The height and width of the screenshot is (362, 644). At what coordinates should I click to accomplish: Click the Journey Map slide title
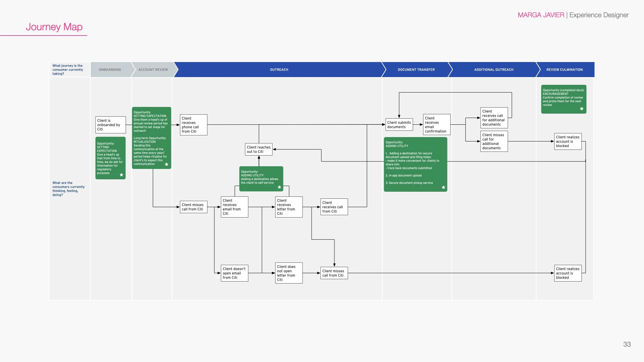(x=54, y=27)
